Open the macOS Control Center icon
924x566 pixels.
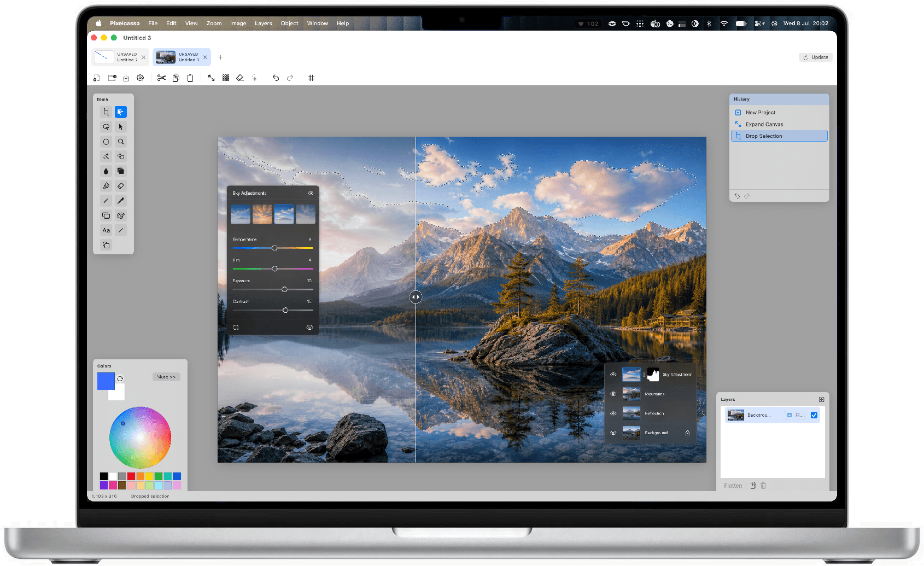[759, 24]
